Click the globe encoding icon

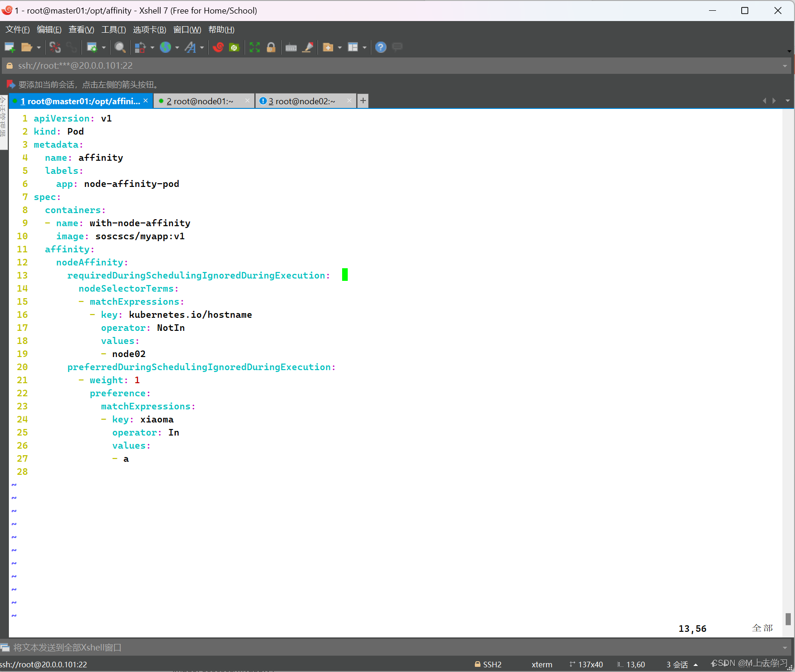coord(165,47)
